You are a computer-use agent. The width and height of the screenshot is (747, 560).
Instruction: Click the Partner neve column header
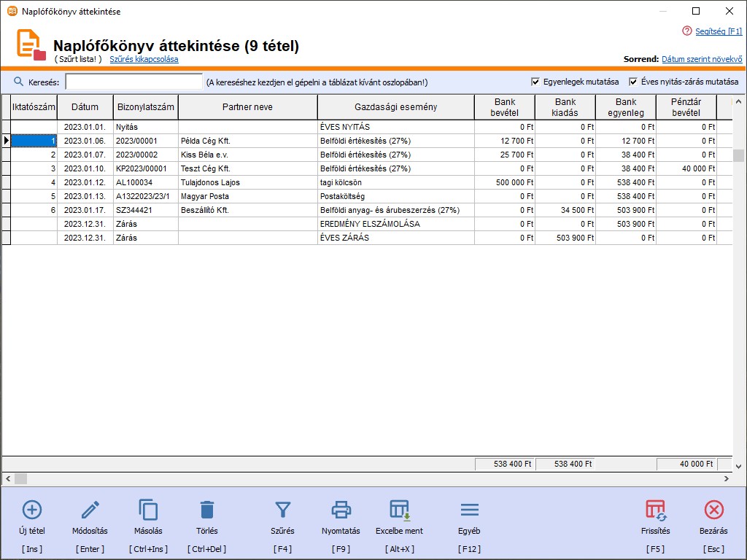click(247, 107)
